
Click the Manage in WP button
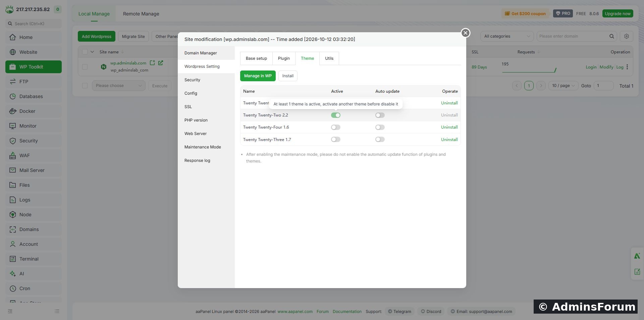click(258, 76)
